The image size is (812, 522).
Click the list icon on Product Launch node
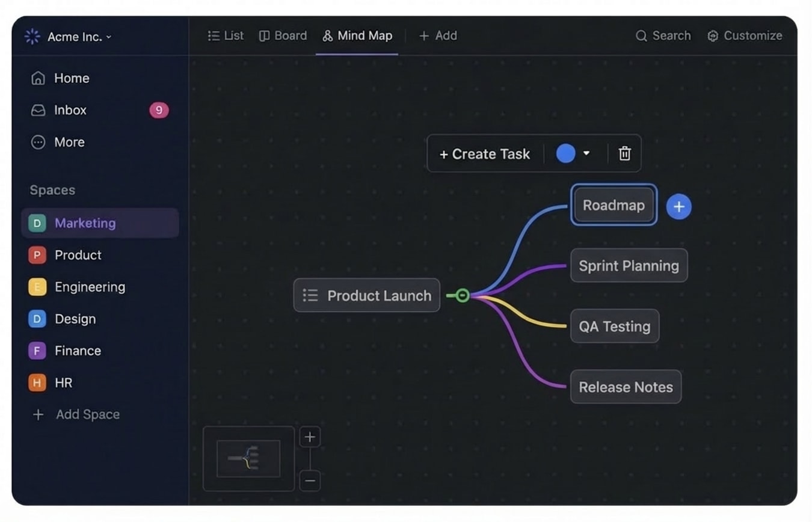(310, 295)
